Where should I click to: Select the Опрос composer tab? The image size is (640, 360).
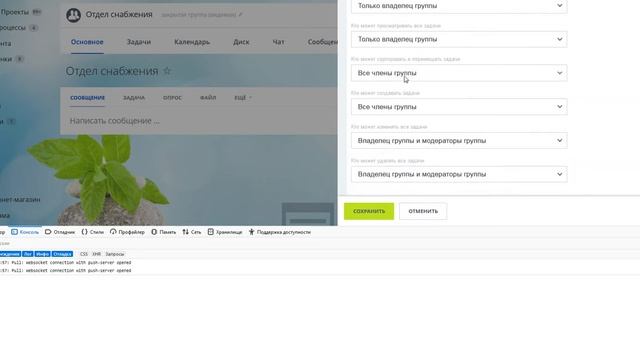pos(172,98)
